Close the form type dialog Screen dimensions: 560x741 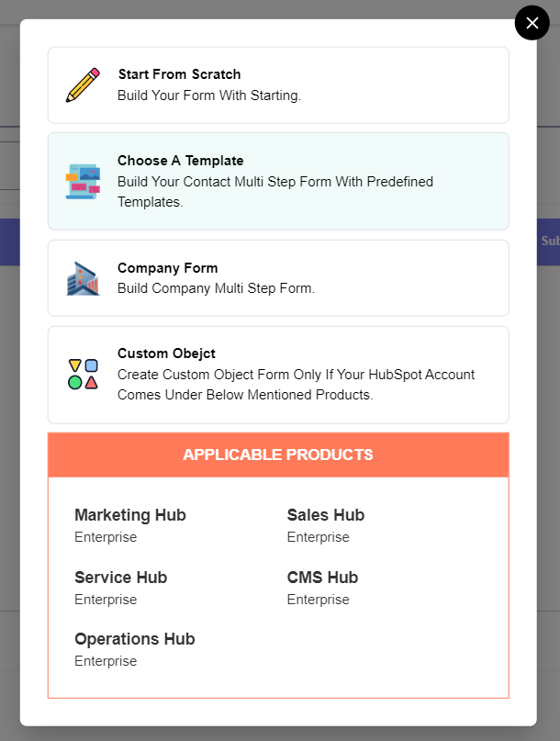[x=532, y=23]
